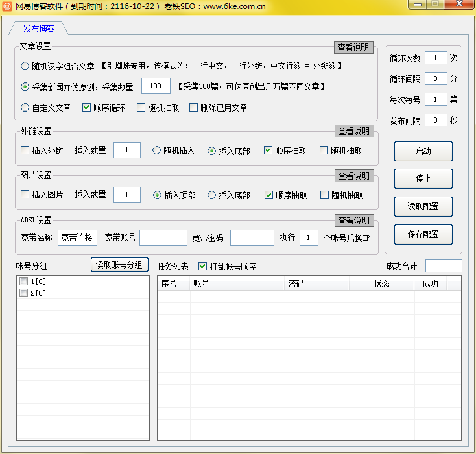Click 查看说明 button in 文章设置
The width and height of the screenshot is (476, 454).
[354, 47]
